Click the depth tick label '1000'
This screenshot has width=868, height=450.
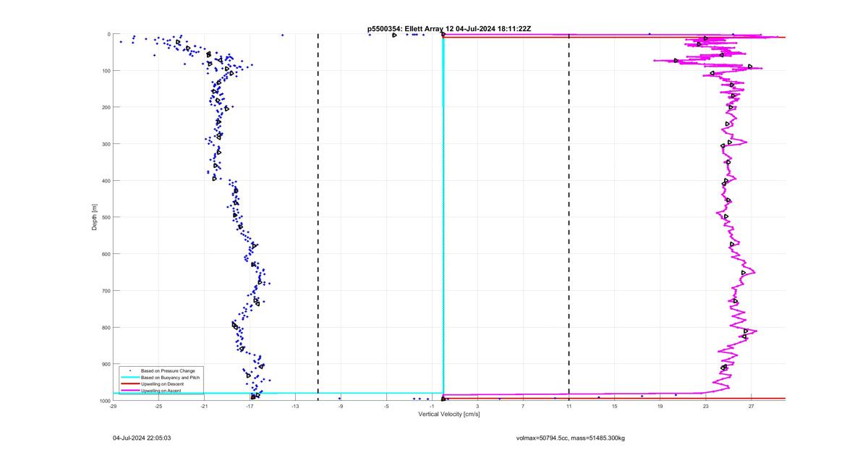coord(104,401)
